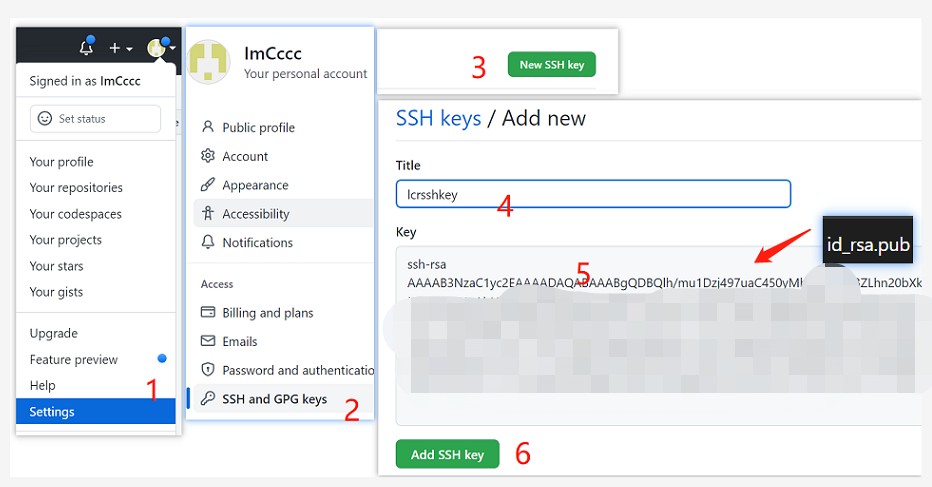Follow the SSH keys breadcrumb link
Screen dimensions: 932x487
tap(439, 118)
